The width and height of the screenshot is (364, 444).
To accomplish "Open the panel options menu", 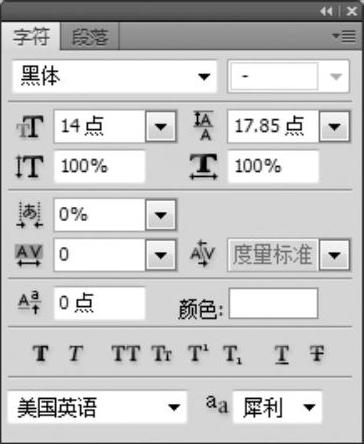I will coord(344,36).
